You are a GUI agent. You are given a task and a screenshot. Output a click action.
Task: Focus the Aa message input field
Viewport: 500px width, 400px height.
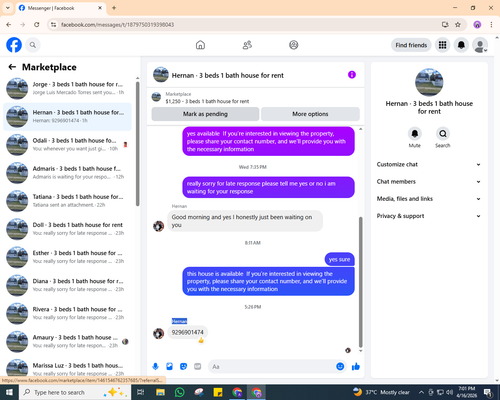tap(272, 367)
